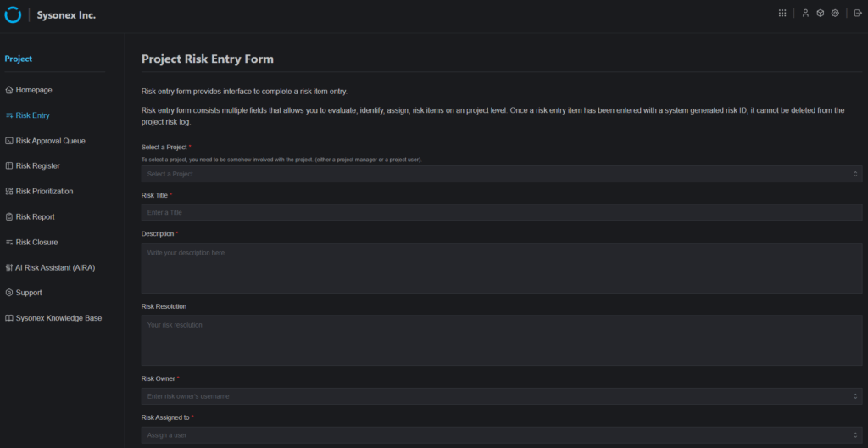This screenshot has height=448, width=868.
Task: Click the logout icon
Action: pyautogui.click(x=858, y=13)
